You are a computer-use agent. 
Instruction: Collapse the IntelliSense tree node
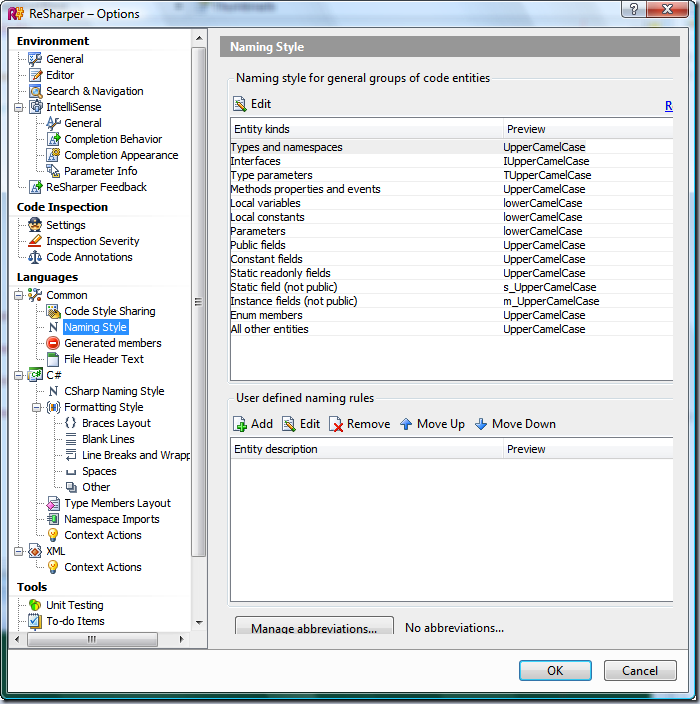coord(18,107)
